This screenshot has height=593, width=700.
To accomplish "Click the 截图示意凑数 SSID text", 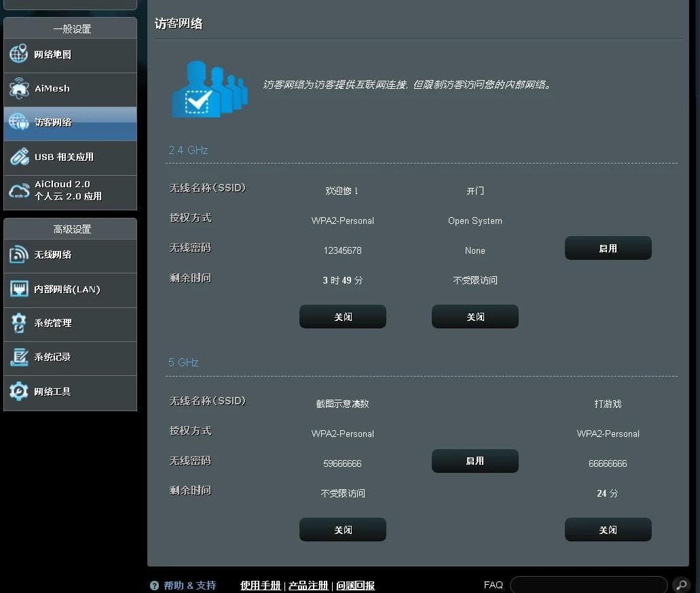I will pyautogui.click(x=342, y=404).
